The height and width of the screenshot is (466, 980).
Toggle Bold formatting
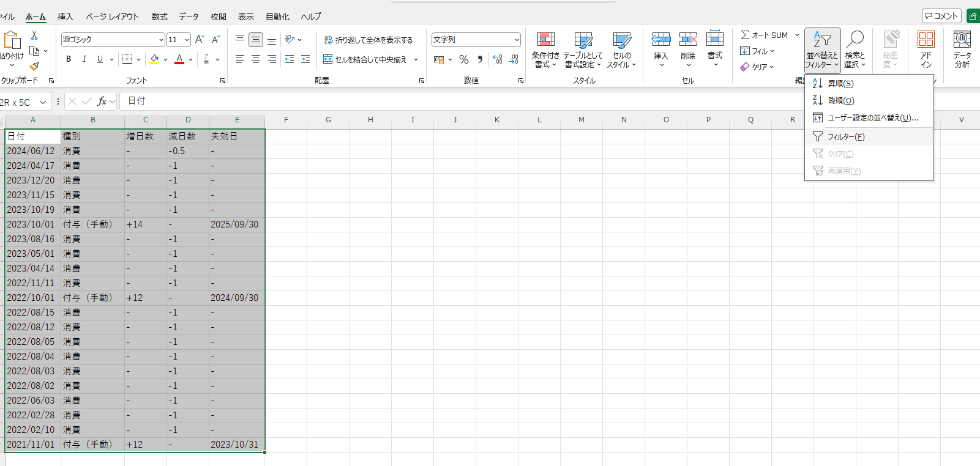tap(69, 59)
